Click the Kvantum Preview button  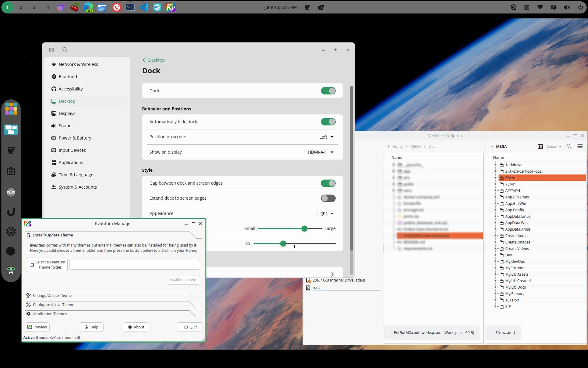click(x=37, y=327)
